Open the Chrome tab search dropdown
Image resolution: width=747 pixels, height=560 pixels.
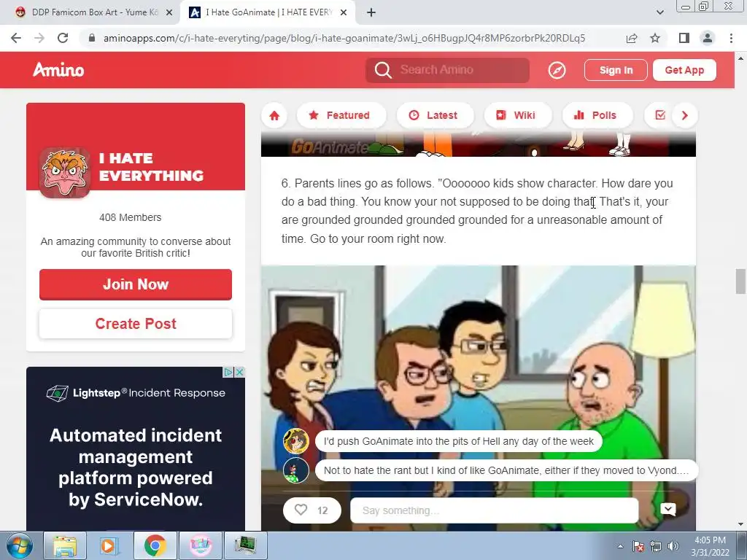pos(659,12)
